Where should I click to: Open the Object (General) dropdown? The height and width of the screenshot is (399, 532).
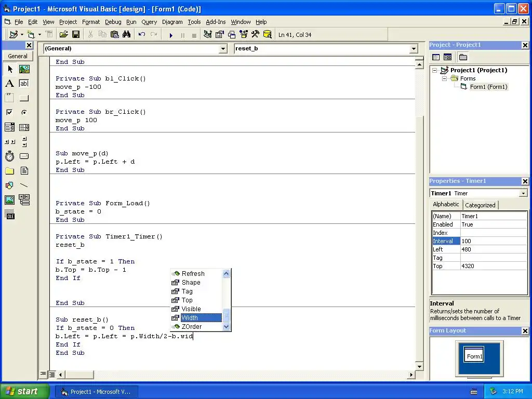[223, 49]
